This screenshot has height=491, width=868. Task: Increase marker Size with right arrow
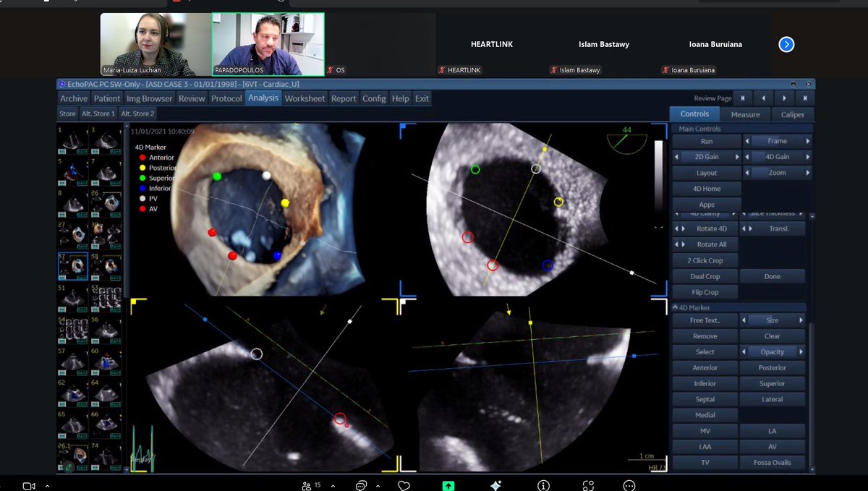point(801,320)
